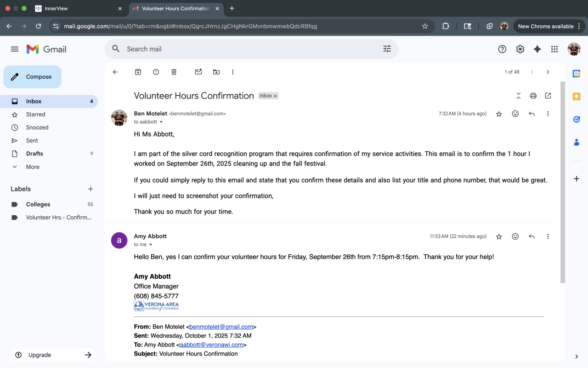Print all messages in this thread
Viewport: 588px width, 368px height.
[533, 96]
